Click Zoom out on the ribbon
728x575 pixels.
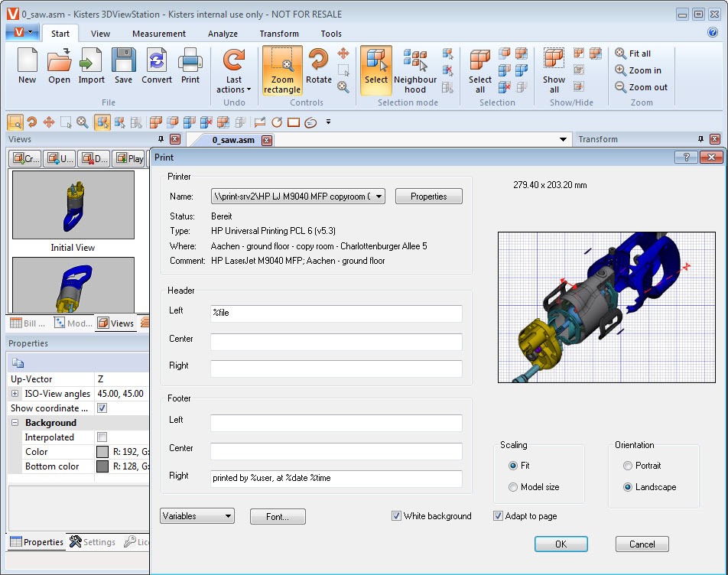coord(641,86)
